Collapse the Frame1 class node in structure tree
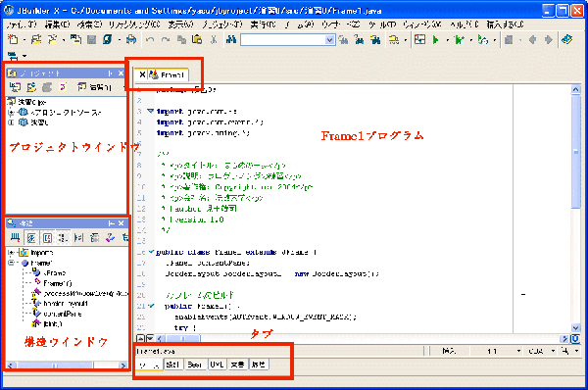The width and height of the screenshot is (588, 390). [11, 263]
